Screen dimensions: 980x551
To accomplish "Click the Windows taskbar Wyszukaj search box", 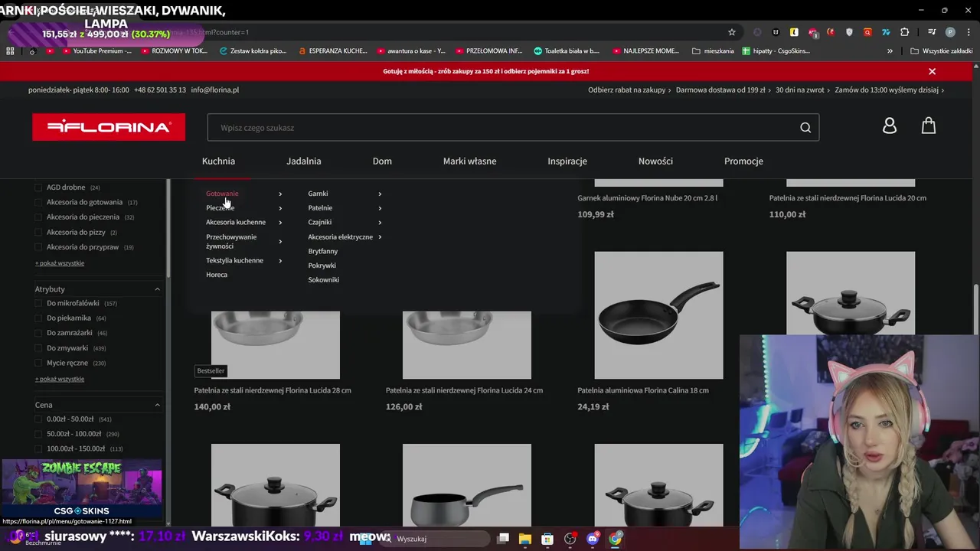I will [x=436, y=539].
